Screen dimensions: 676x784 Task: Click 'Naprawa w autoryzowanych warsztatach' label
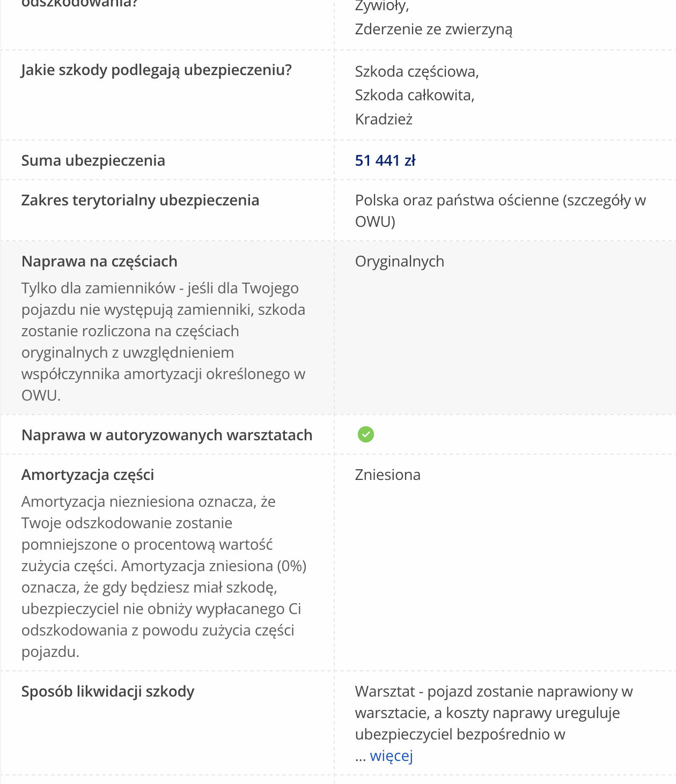click(167, 435)
